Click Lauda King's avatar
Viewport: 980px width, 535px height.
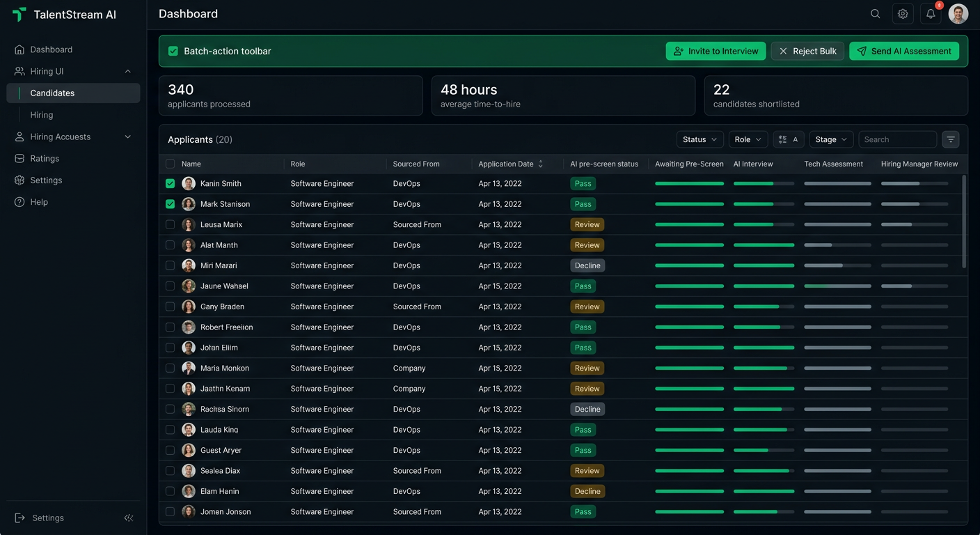click(189, 429)
